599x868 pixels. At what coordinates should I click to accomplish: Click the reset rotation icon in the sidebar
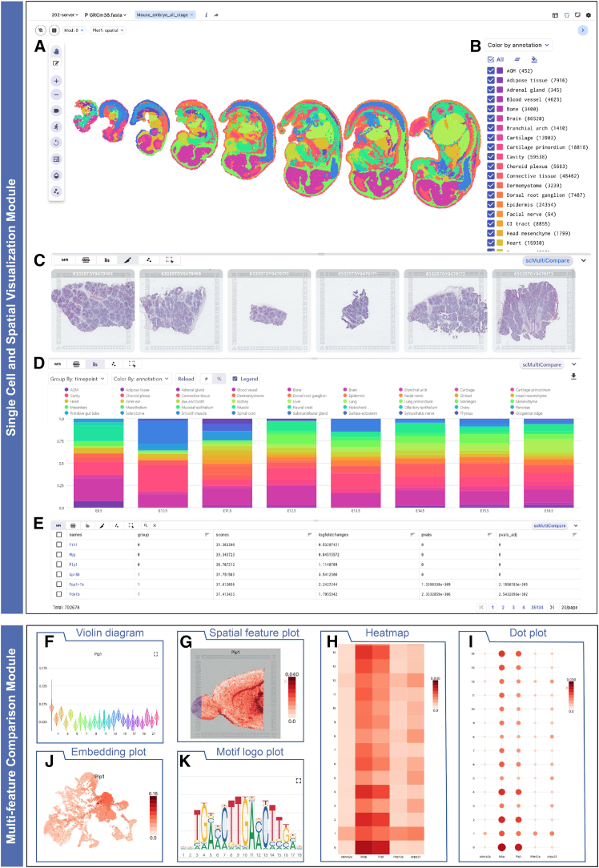(56, 143)
